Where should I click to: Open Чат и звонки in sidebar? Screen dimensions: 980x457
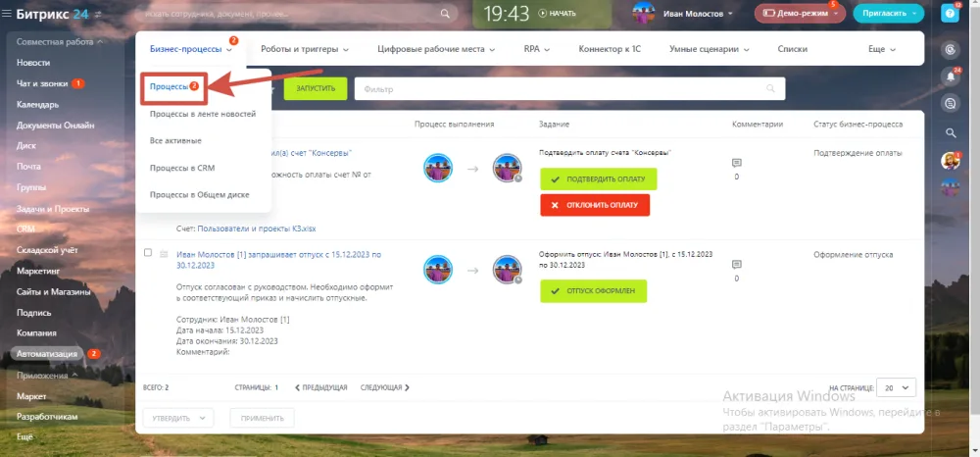42,83
